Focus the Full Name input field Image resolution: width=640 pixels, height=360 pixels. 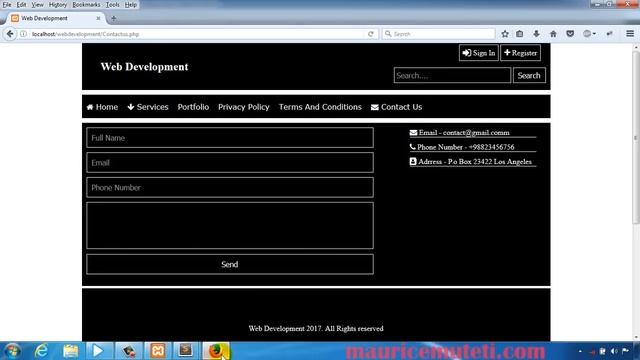(230, 138)
